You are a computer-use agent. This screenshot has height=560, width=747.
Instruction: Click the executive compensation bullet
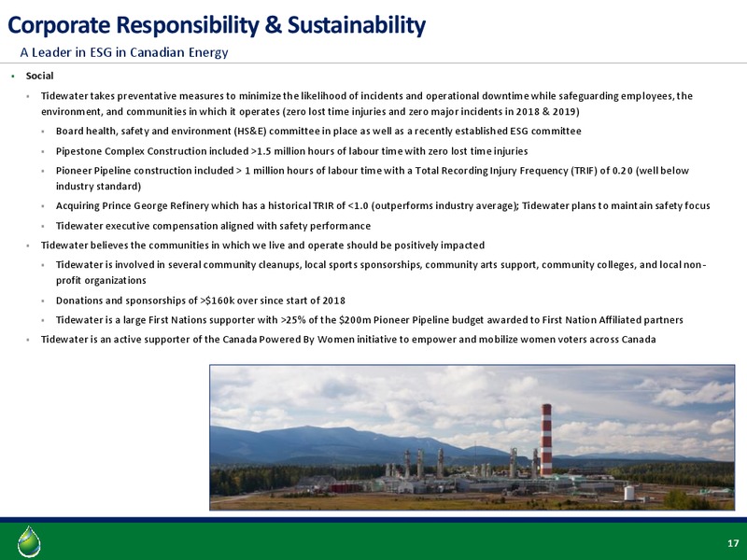point(213,226)
